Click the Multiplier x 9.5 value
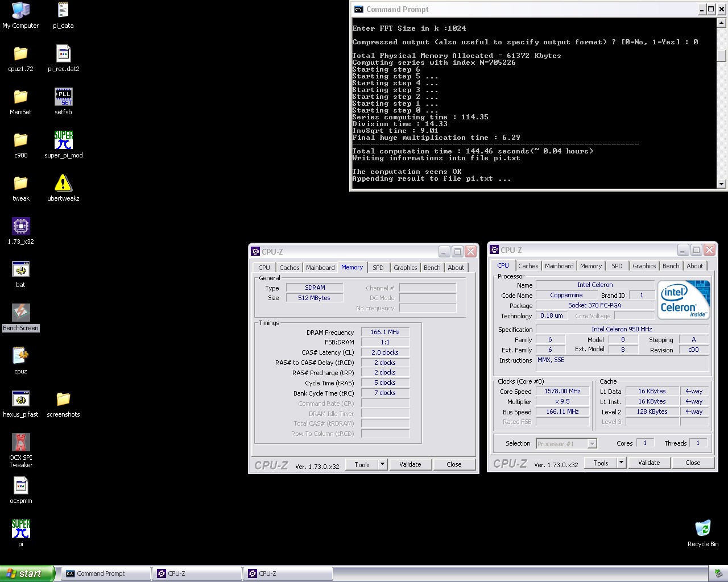The width and height of the screenshot is (728, 582). coord(562,401)
